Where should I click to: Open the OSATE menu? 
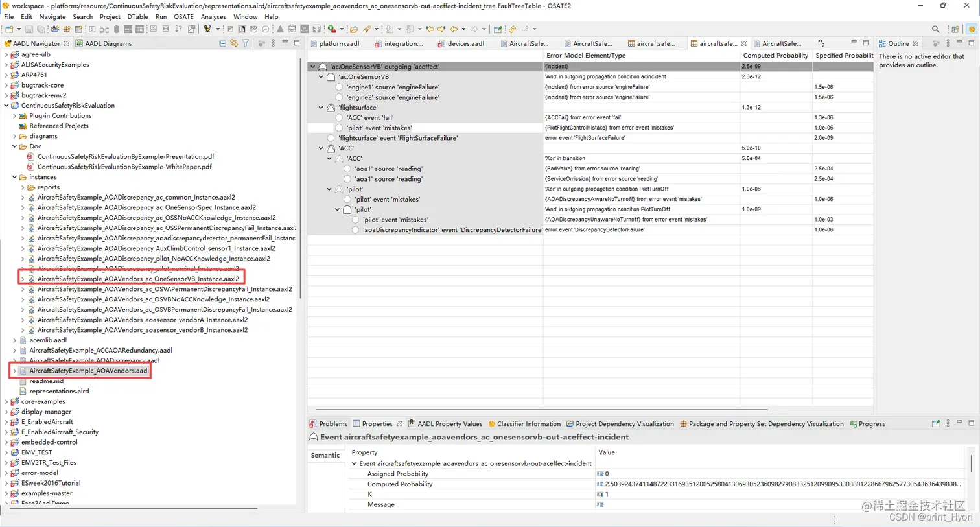pyautogui.click(x=183, y=17)
